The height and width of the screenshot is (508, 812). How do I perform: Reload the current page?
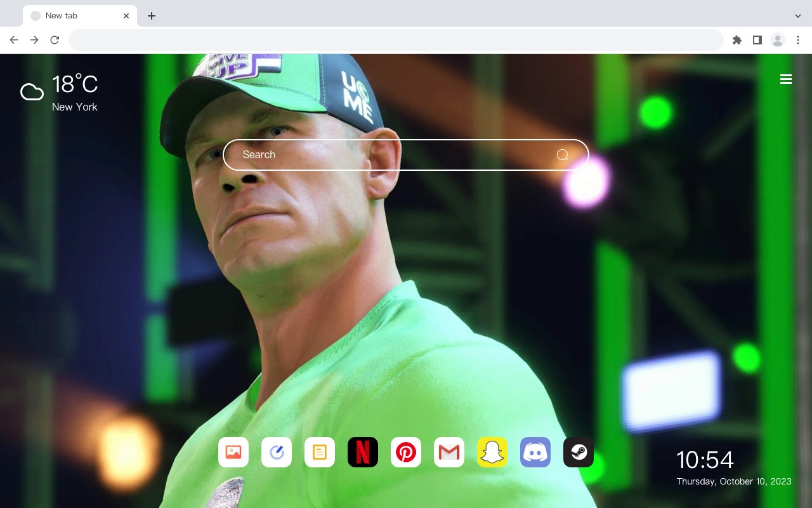coord(55,40)
